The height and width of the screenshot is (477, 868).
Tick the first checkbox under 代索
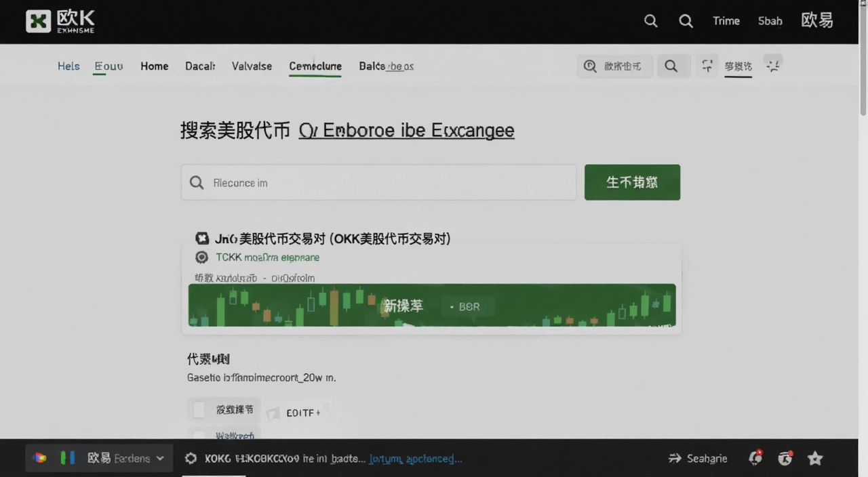(199, 409)
